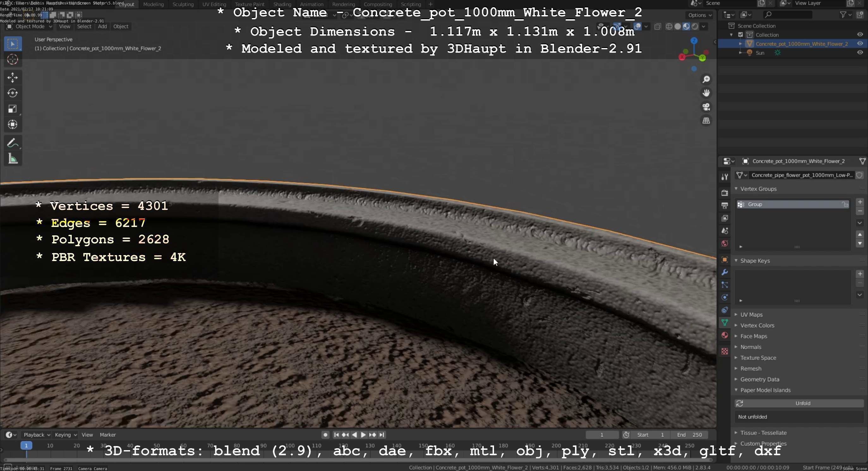This screenshot has height=471, width=868.
Task: Open the Playback dropdown in timeline
Action: point(36,435)
